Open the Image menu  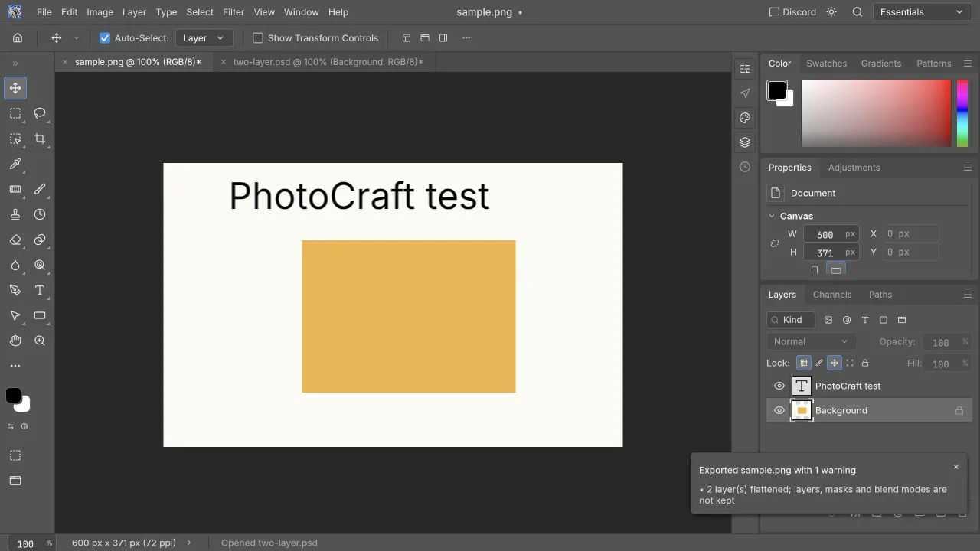click(100, 12)
